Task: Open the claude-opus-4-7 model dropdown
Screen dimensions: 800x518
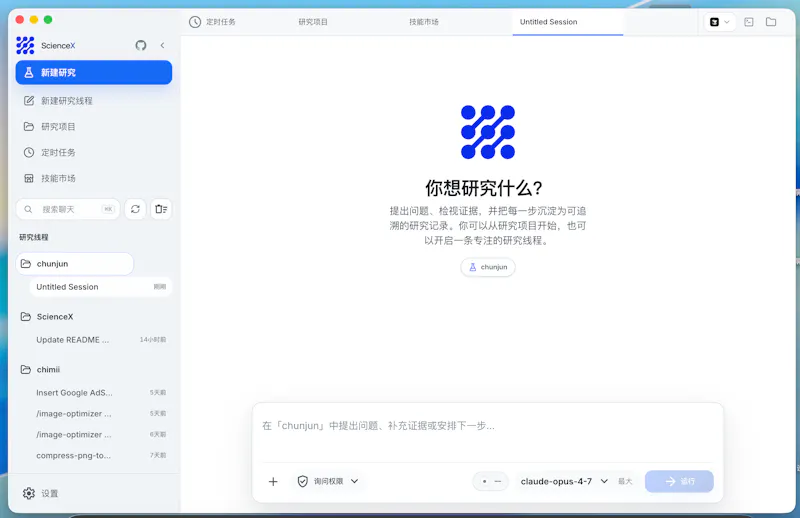Action: [x=564, y=481]
